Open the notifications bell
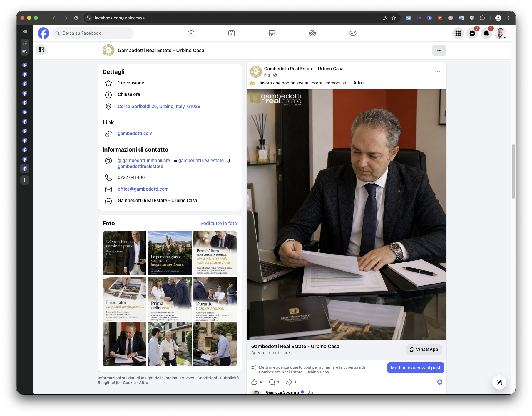Screen dimensions: 532x416 486,33
